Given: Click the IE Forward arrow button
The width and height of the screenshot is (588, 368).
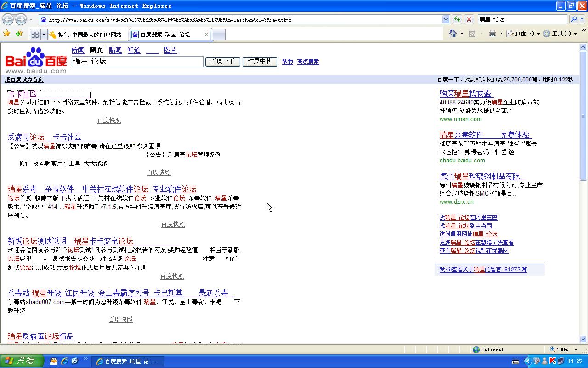Looking at the screenshot, I should coord(21,19).
